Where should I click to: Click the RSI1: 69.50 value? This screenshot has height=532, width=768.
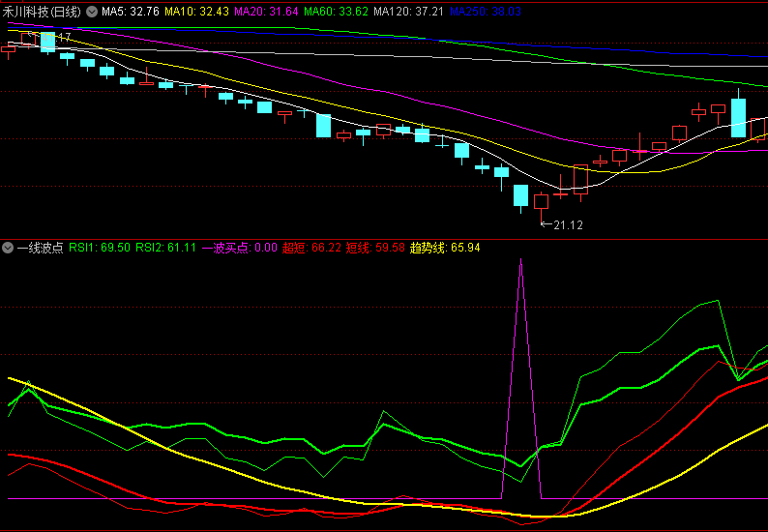100,248
